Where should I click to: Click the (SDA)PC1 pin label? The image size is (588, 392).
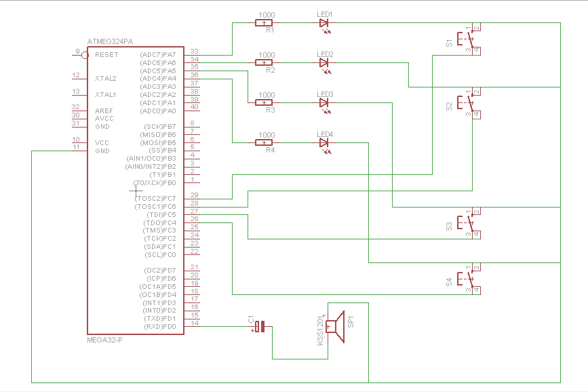[160, 247]
